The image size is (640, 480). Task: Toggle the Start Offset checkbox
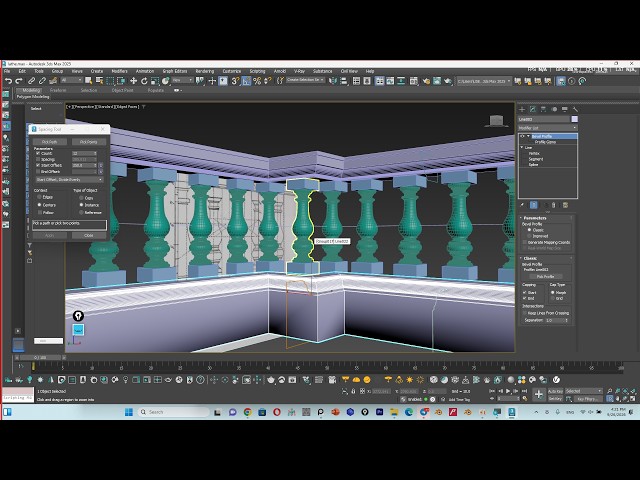pyautogui.click(x=38, y=165)
